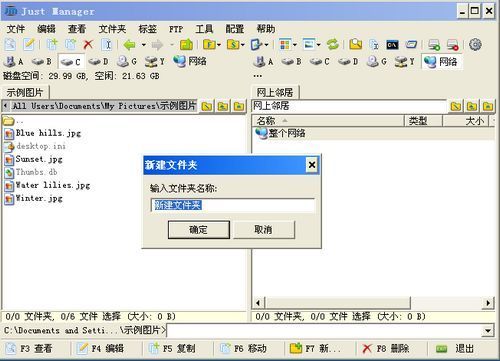
Task: Expand the view mode dropdown arrow
Action: 295,45
